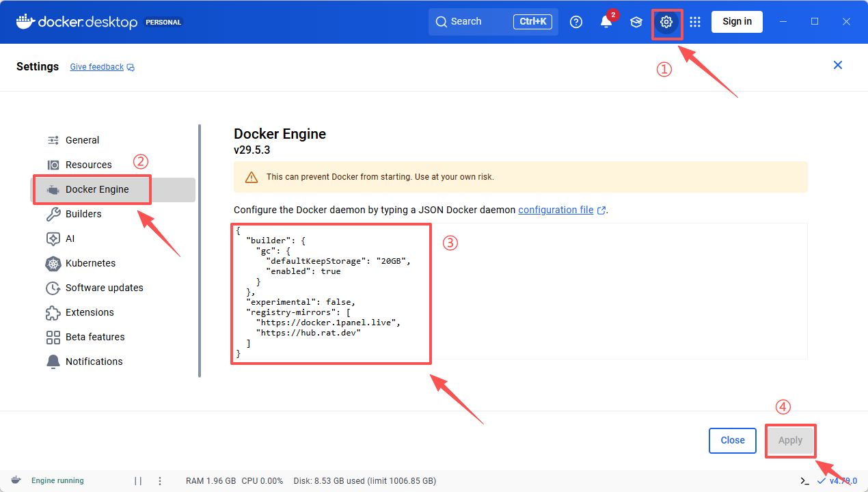Close the Settings page with the X
Viewport: 868px width, 492px height.
tap(838, 66)
